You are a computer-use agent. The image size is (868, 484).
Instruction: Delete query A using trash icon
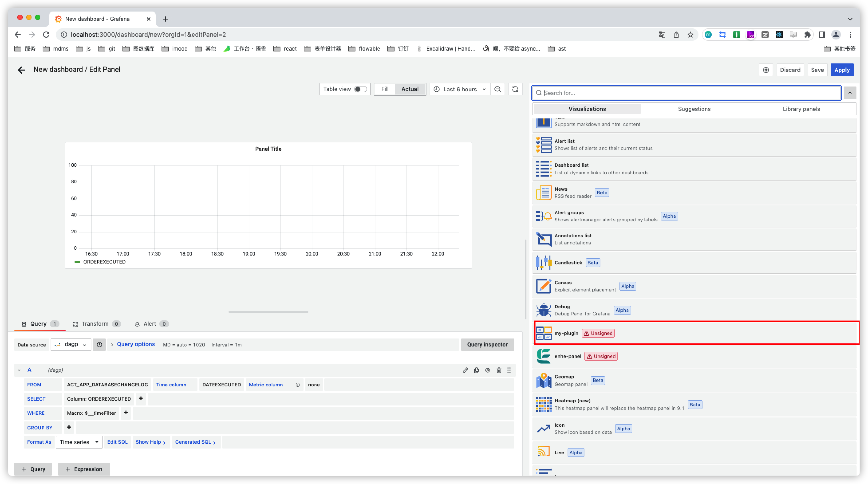click(x=499, y=370)
